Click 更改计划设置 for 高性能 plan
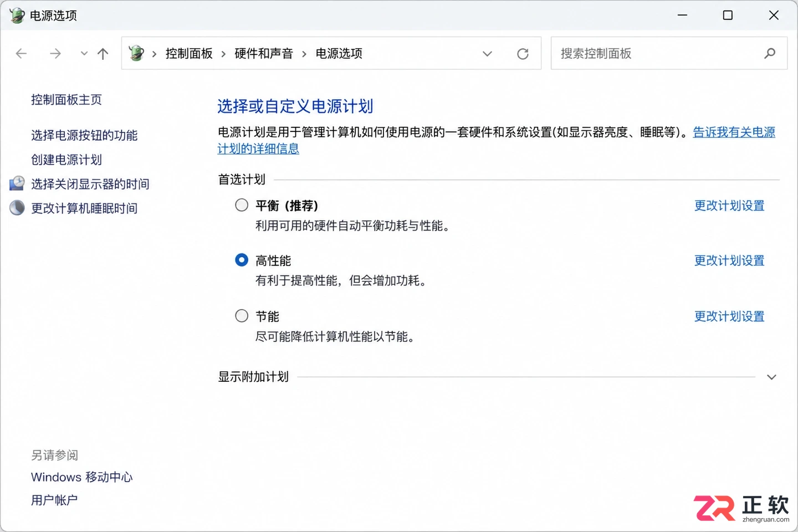 click(729, 260)
